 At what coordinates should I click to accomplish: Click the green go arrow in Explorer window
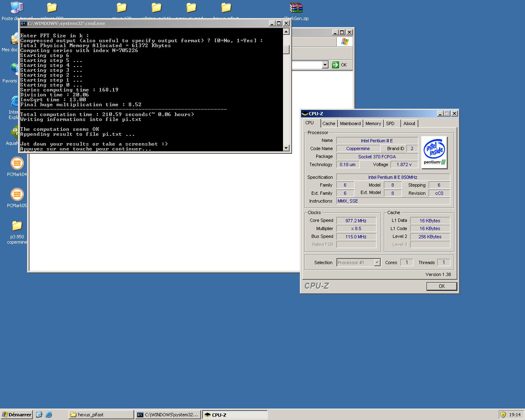click(x=336, y=65)
